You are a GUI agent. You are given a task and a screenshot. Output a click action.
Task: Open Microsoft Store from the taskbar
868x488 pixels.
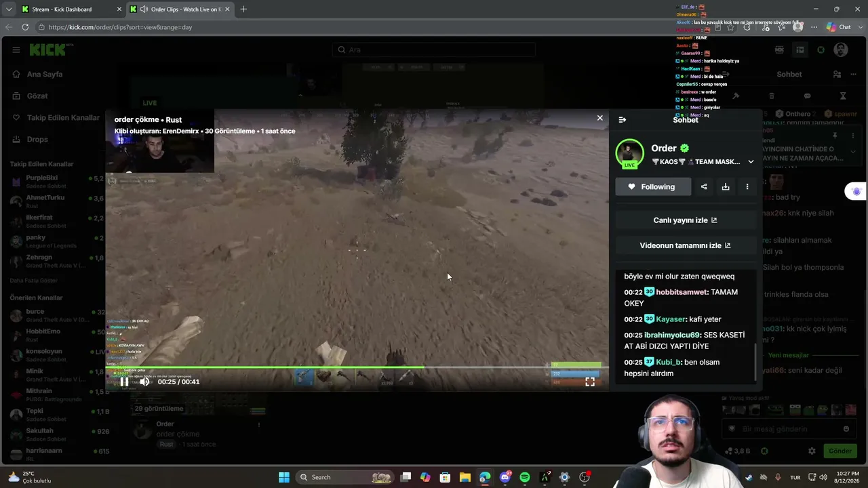445,477
